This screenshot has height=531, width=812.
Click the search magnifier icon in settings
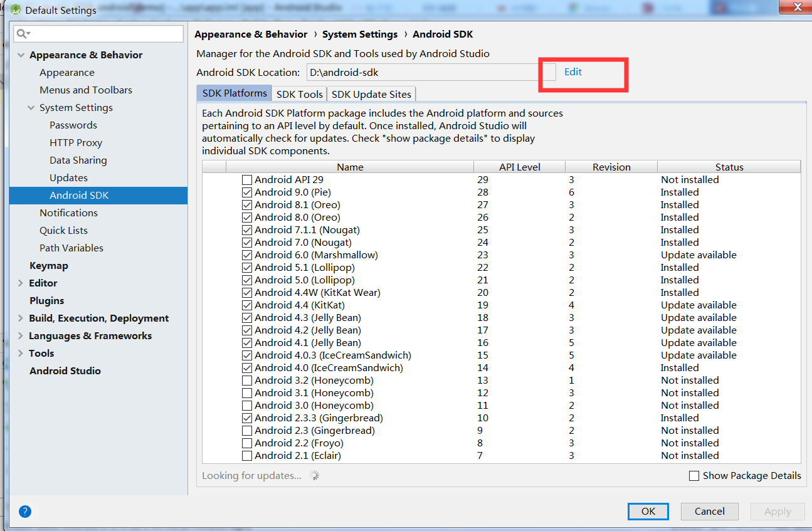[x=23, y=34]
